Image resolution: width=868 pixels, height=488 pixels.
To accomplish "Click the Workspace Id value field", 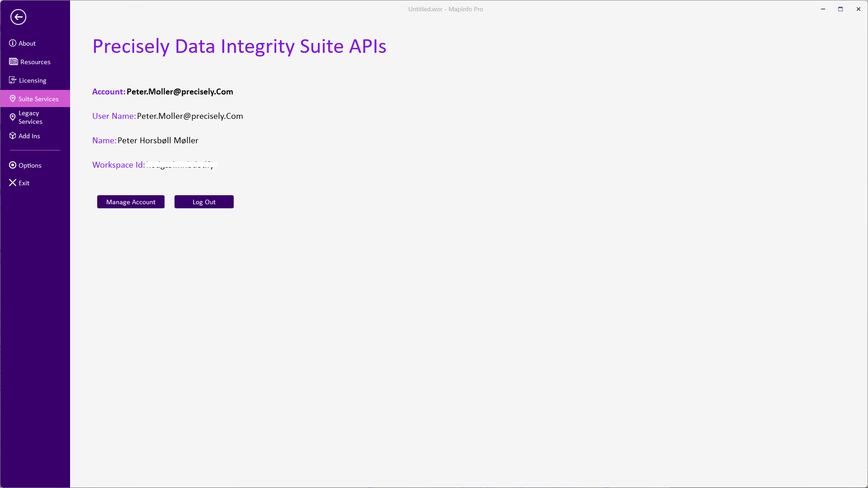I will 181,165.
